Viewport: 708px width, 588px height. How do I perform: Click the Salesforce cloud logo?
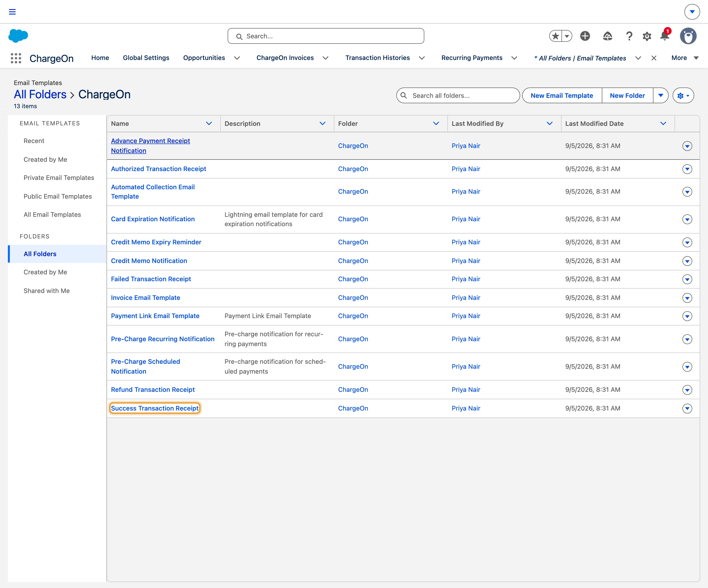pos(18,36)
